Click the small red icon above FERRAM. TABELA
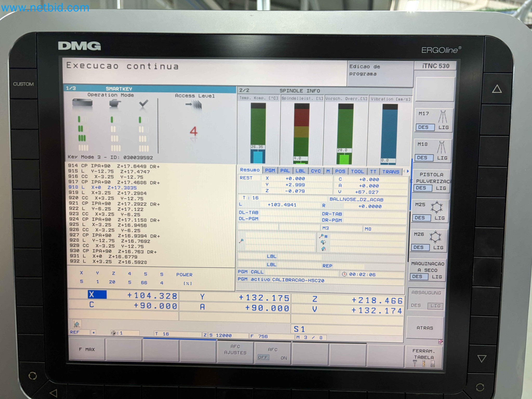The image size is (532, 399). coord(440,342)
